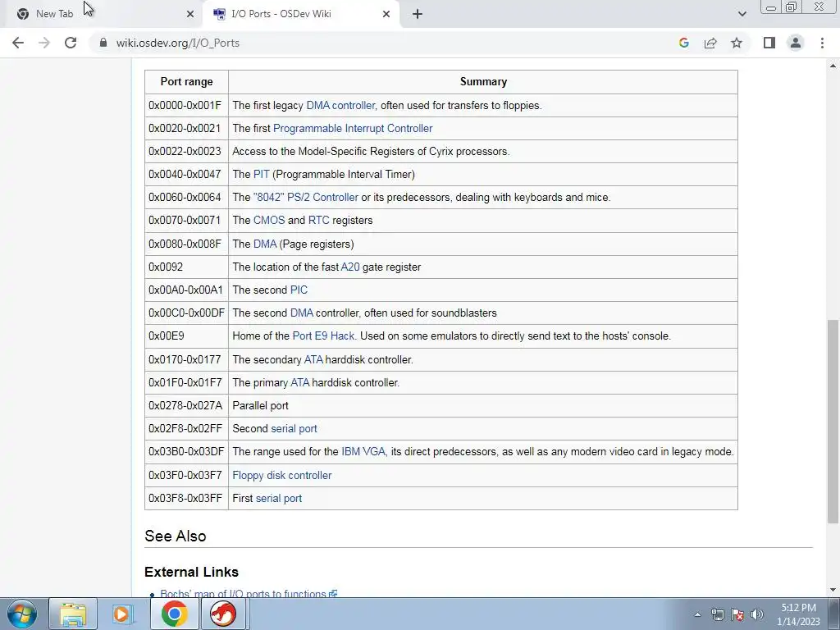Viewport: 840px width, 630px height.
Task: Open serial port link in First serial row
Action: point(279,499)
